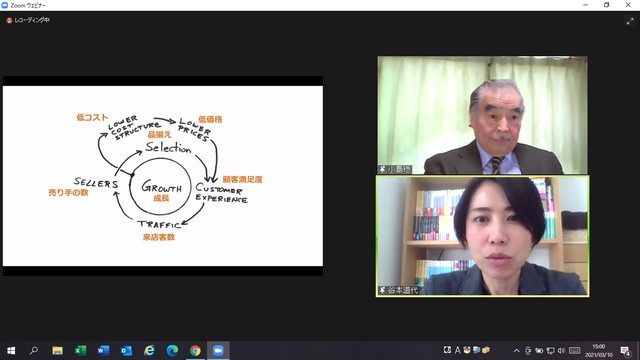
Task: Click the microphone tray icon
Action: point(528,351)
